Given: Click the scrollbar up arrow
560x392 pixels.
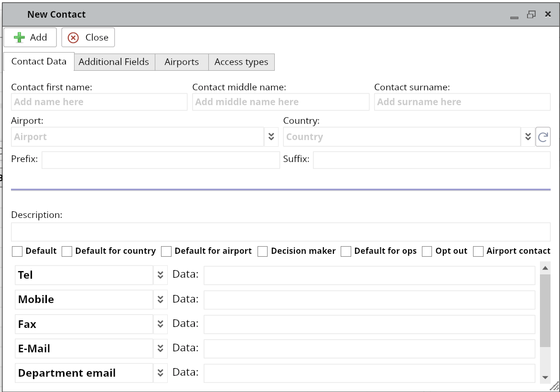Looking at the screenshot, I should pos(545,268).
